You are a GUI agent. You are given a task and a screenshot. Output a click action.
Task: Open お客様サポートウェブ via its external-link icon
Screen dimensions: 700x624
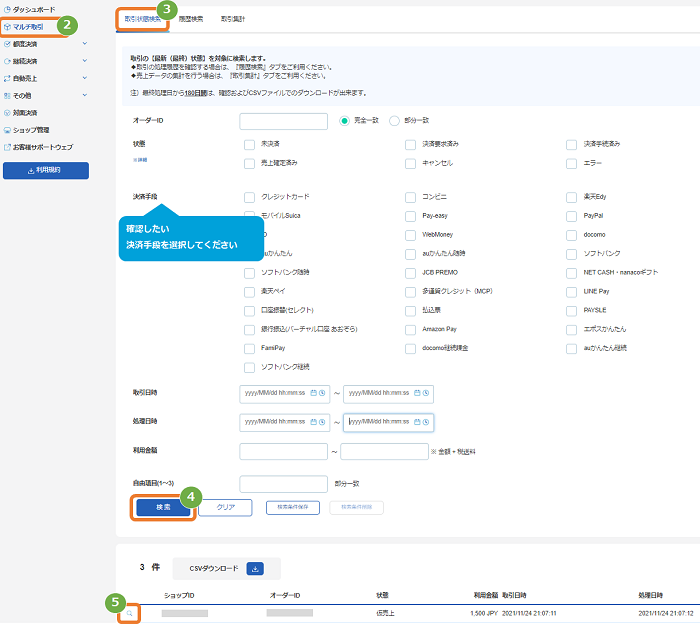(7, 147)
